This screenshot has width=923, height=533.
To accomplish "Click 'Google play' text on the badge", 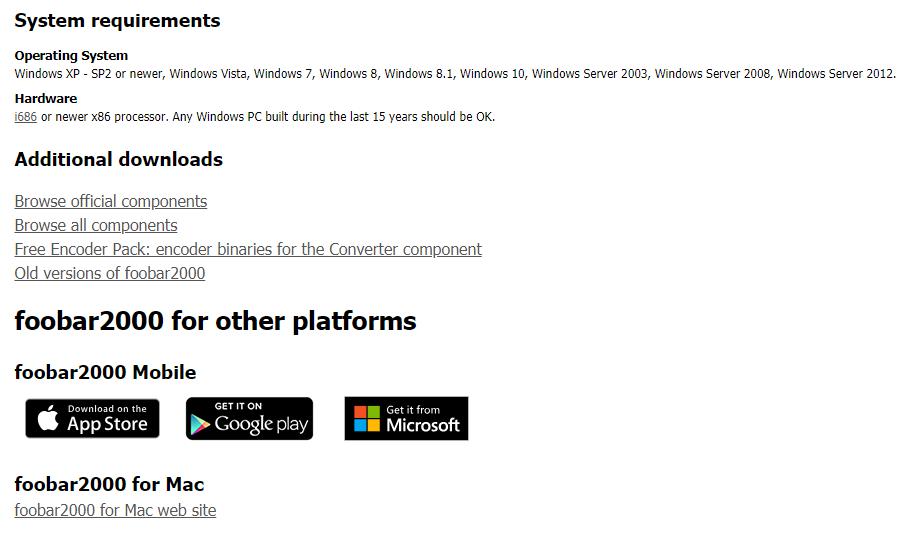I will coord(261,424).
